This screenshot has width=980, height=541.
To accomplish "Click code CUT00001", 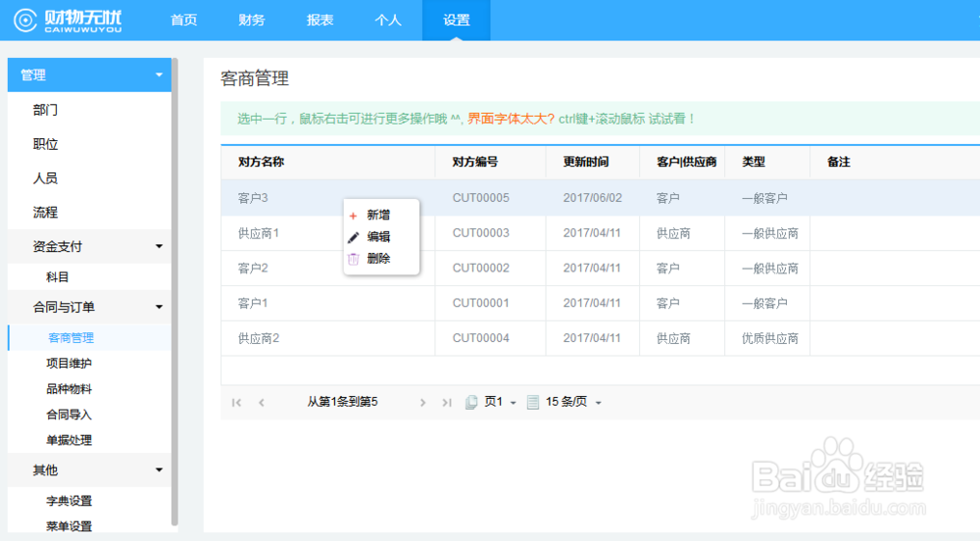I will (480, 303).
